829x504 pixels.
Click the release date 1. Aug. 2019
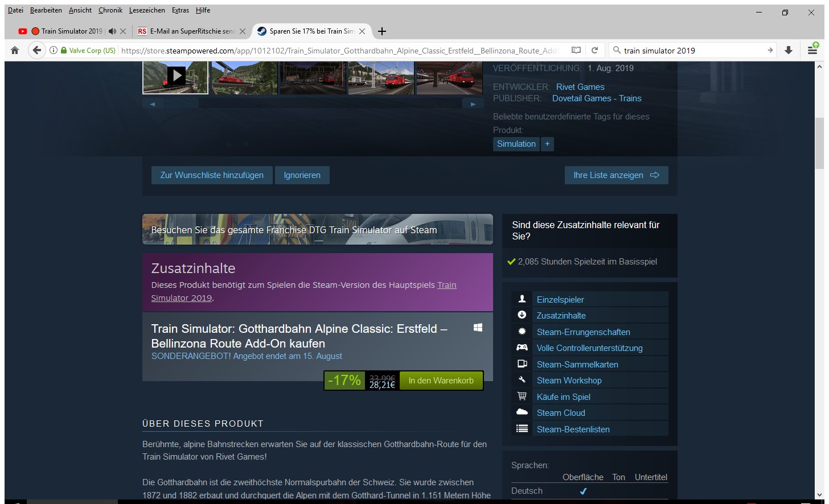pos(610,68)
